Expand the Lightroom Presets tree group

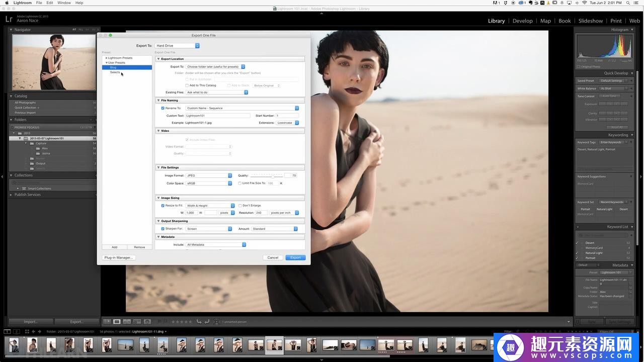[x=106, y=58]
